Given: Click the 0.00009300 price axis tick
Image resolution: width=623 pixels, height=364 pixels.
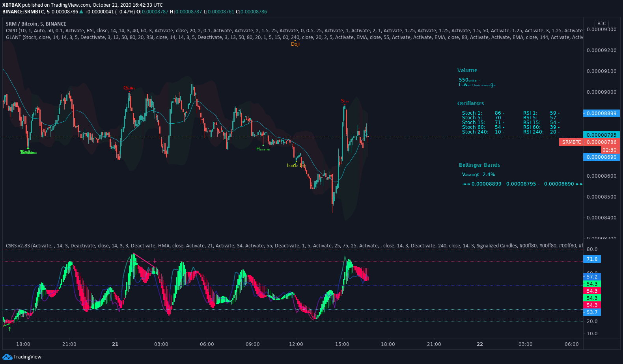Looking at the screenshot, I should [x=602, y=30].
